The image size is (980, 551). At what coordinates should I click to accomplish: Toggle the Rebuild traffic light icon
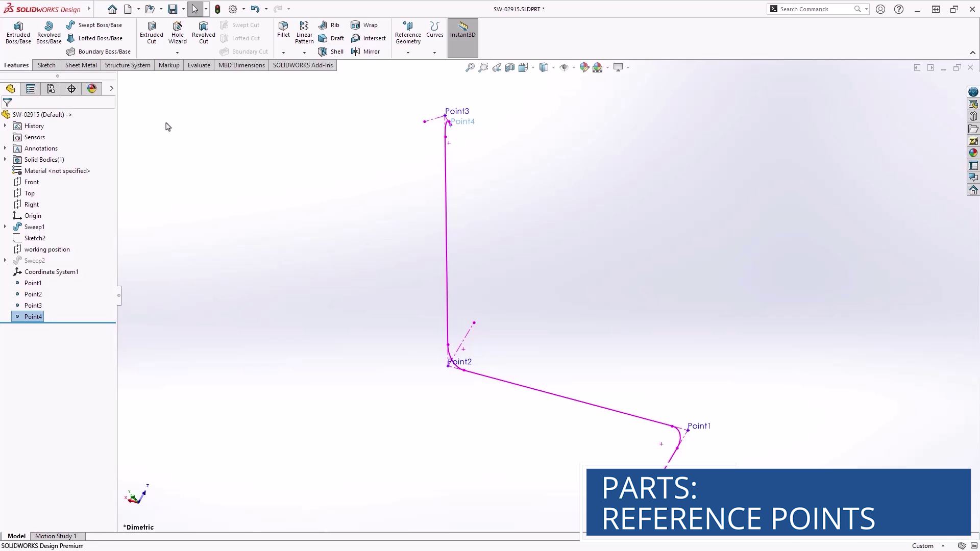[217, 9]
